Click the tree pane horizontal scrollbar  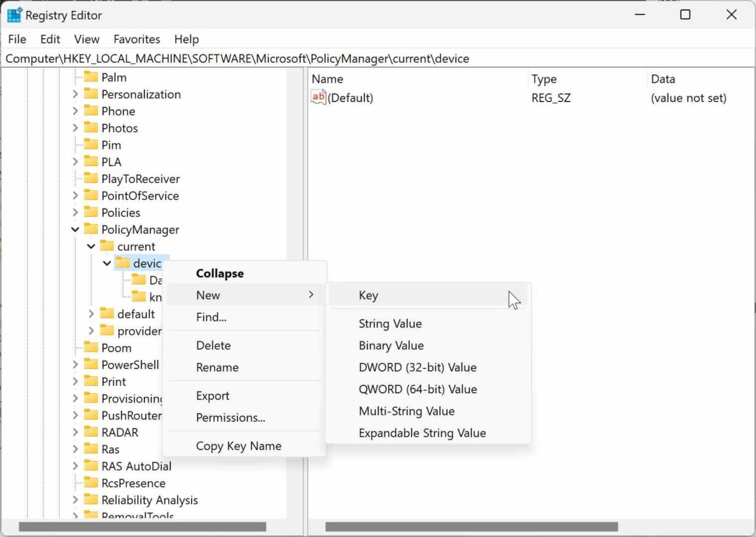coord(142,527)
